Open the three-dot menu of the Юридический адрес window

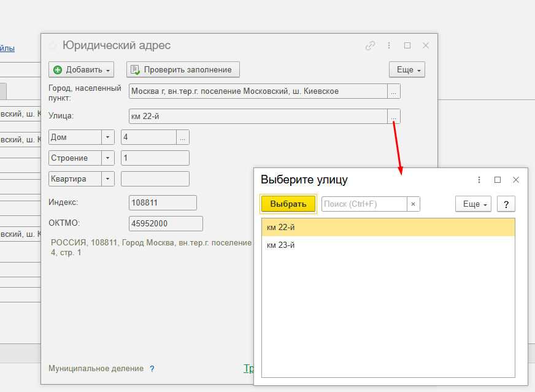(x=389, y=45)
